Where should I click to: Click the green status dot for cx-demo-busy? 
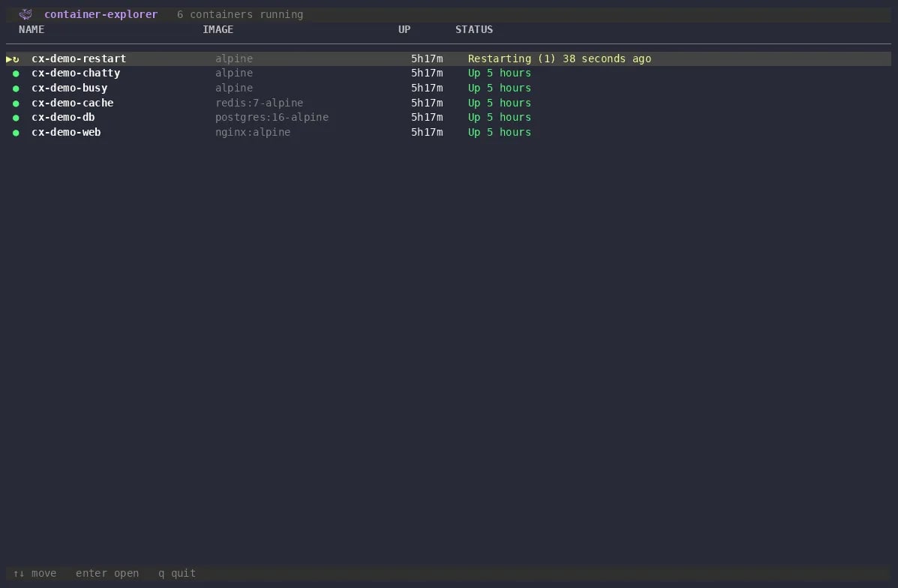(x=16, y=88)
